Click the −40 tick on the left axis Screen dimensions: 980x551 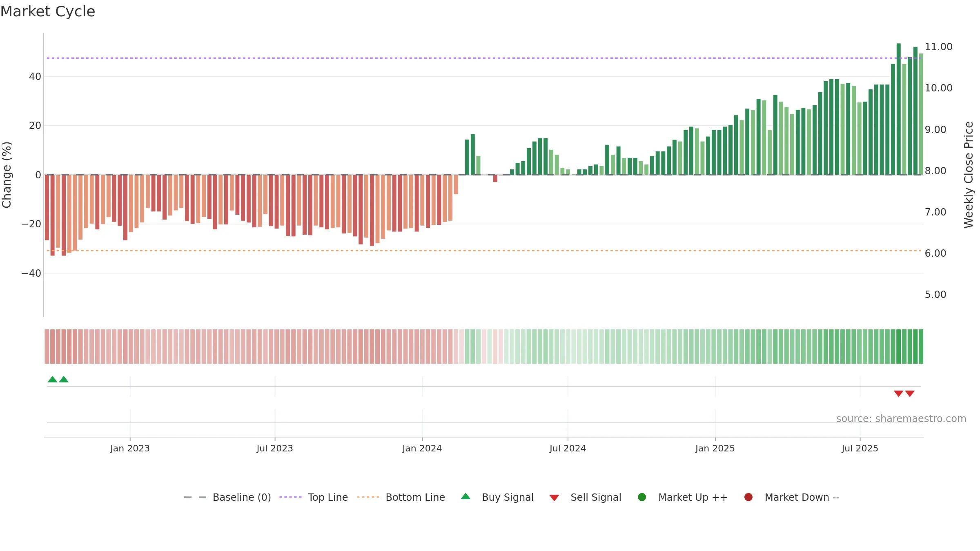coord(31,273)
